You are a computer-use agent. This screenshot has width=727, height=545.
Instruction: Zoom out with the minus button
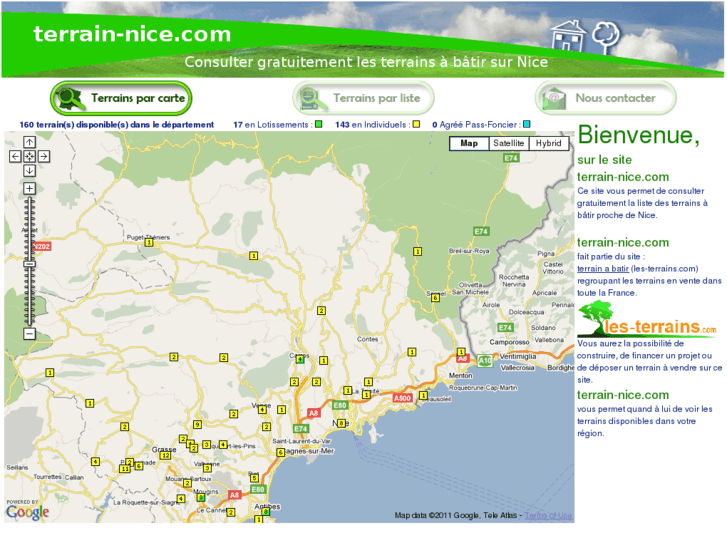(29, 333)
